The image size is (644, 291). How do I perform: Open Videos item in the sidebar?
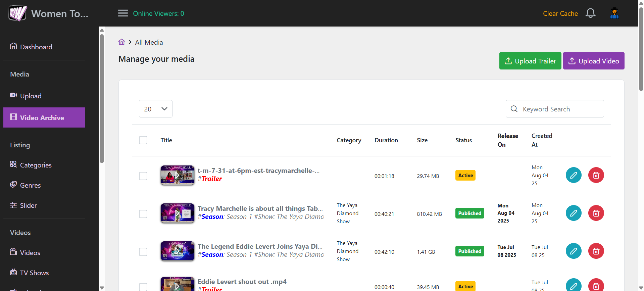coord(44,252)
